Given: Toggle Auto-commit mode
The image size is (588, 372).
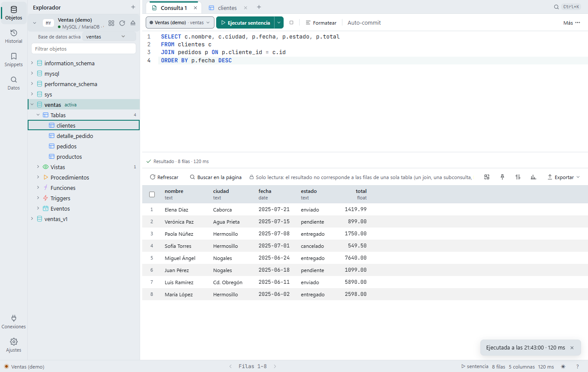Looking at the screenshot, I should [364, 22].
